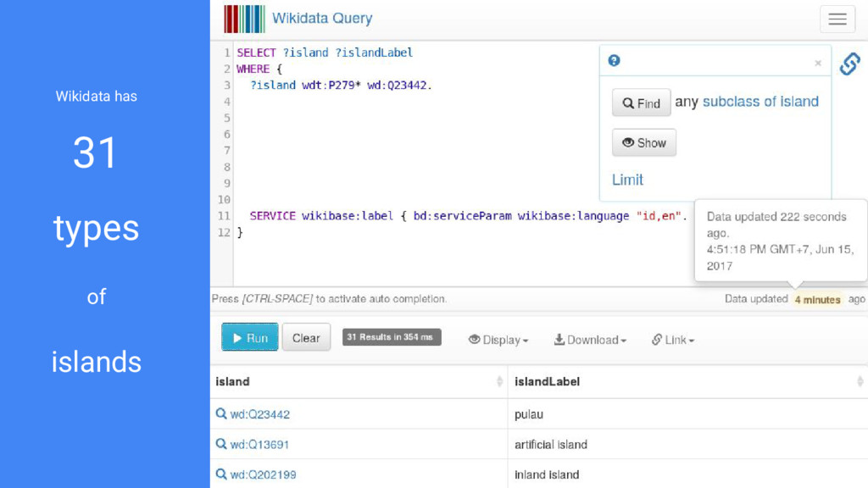
Task: Place cursor on the SERVICE wikibase:label line
Action: [x=468, y=216]
